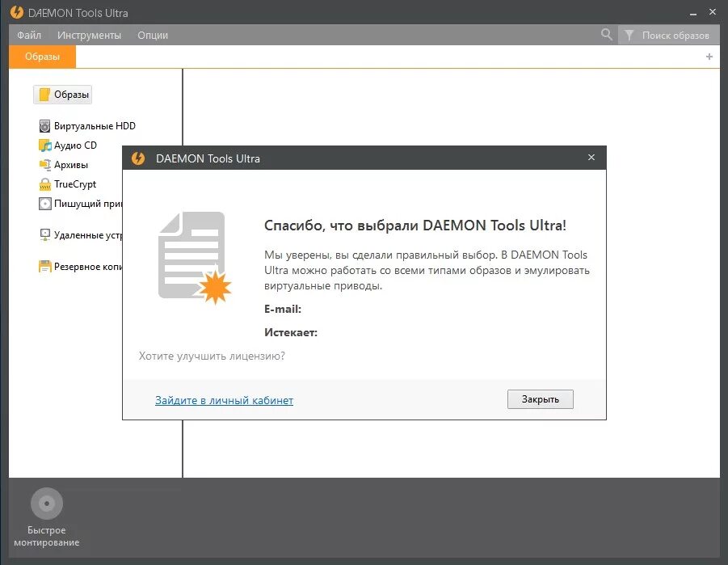Click the Удаленные устройства monitor icon
728x565 pixels.
44,234
